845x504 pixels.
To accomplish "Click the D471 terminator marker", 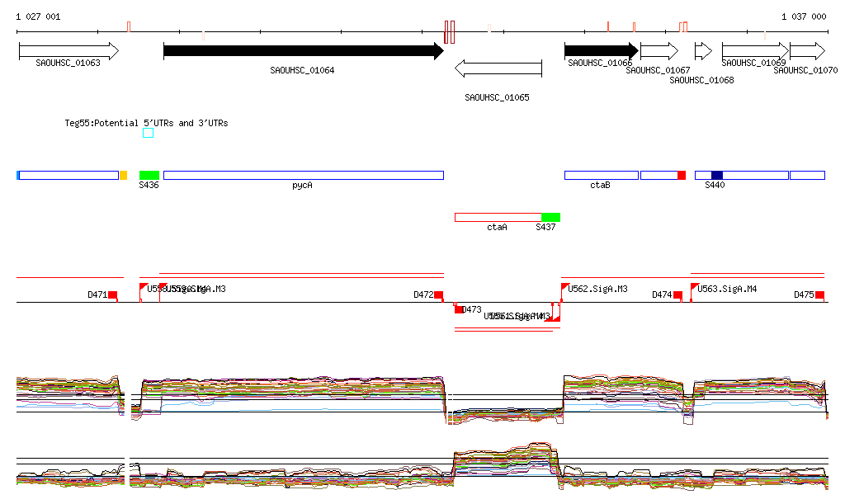I will pyautogui.click(x=113, y=294).
